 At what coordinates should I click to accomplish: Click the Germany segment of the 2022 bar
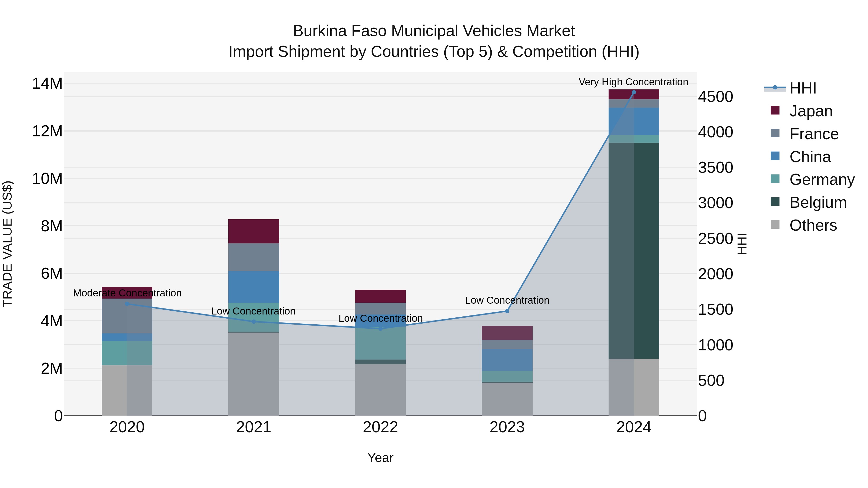click(x=380, y=343)
